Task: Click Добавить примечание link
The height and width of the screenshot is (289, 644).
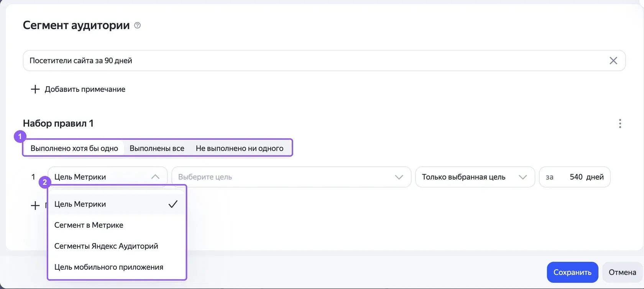Action: (85, 89)
